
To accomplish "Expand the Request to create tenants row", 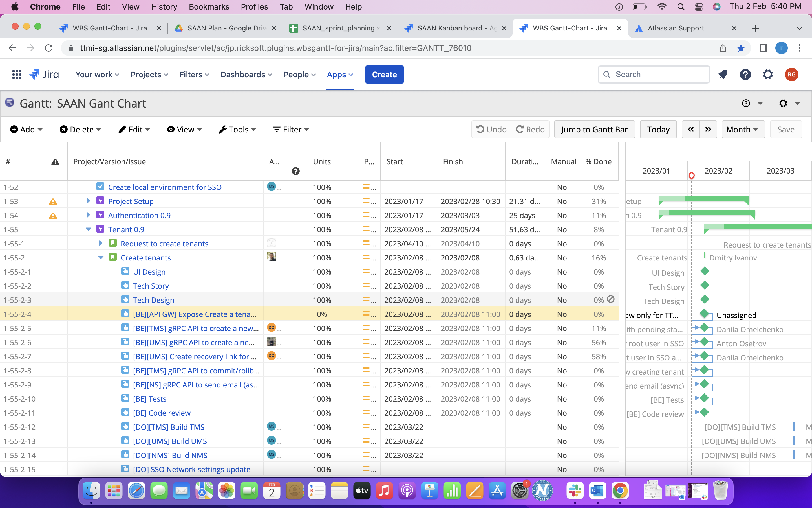I will [101, 243].
